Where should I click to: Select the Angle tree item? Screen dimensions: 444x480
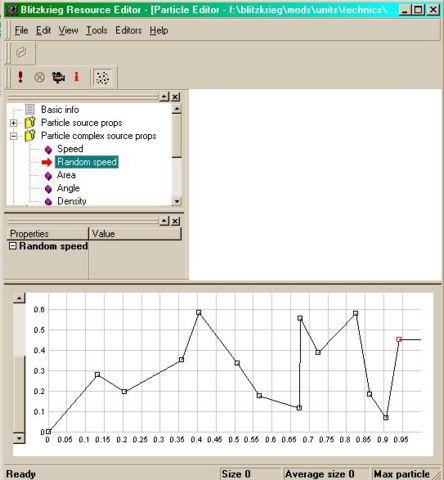click(68, 188)
